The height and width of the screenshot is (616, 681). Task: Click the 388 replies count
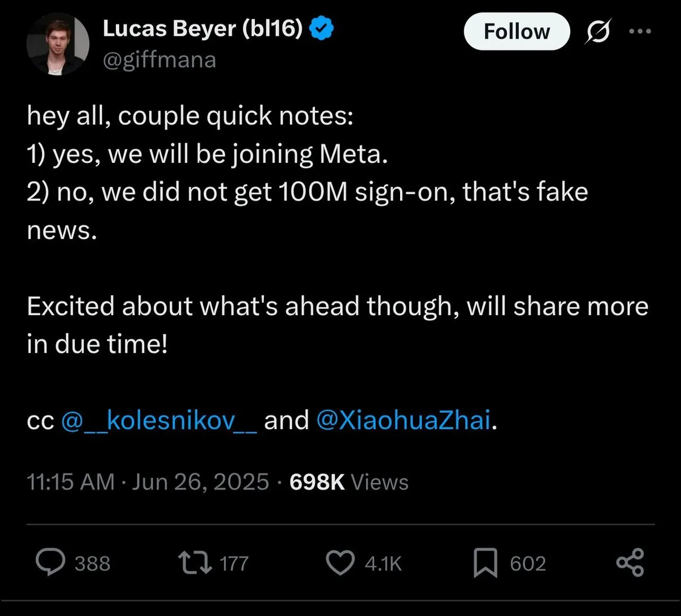[93, 563]
